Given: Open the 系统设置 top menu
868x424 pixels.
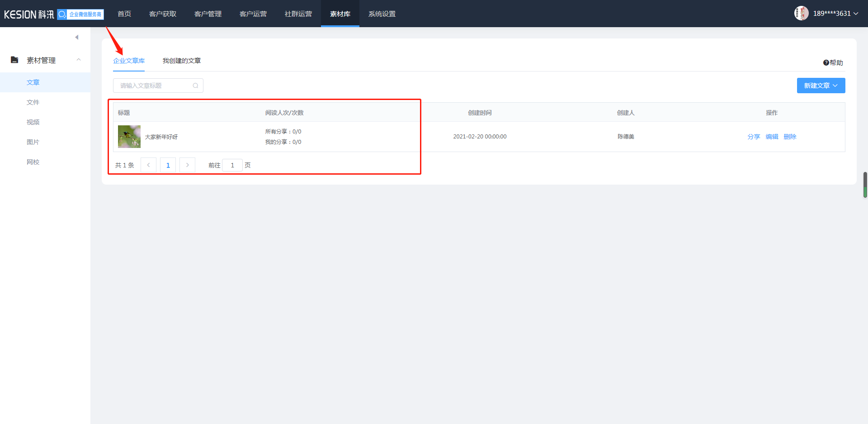Looking at the screenshot, I should [x=382, y=14].
